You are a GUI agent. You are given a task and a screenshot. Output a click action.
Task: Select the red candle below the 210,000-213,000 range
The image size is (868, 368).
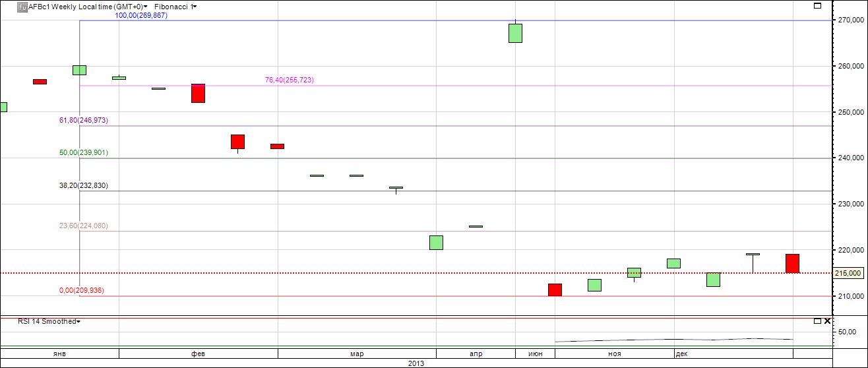(555, 290)
